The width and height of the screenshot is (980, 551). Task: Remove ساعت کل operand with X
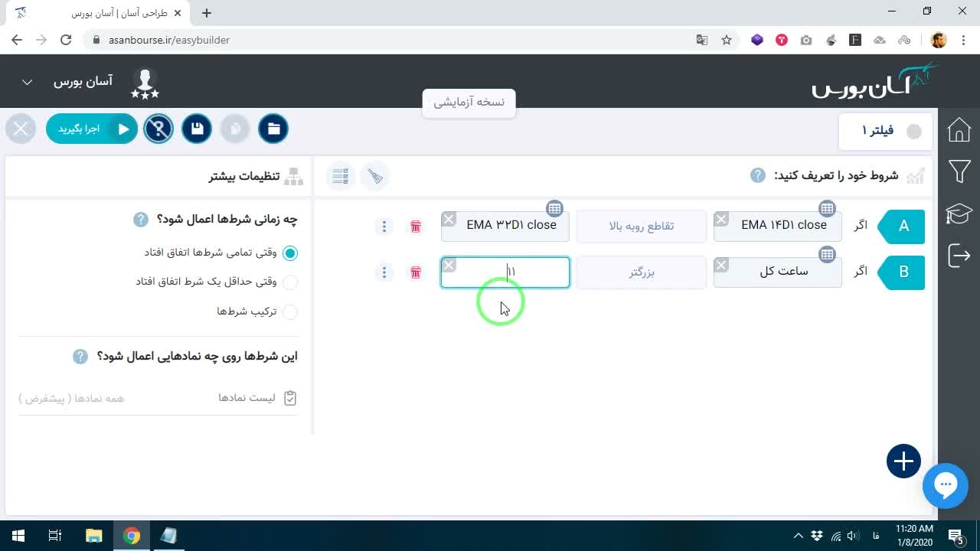[721, 266]
